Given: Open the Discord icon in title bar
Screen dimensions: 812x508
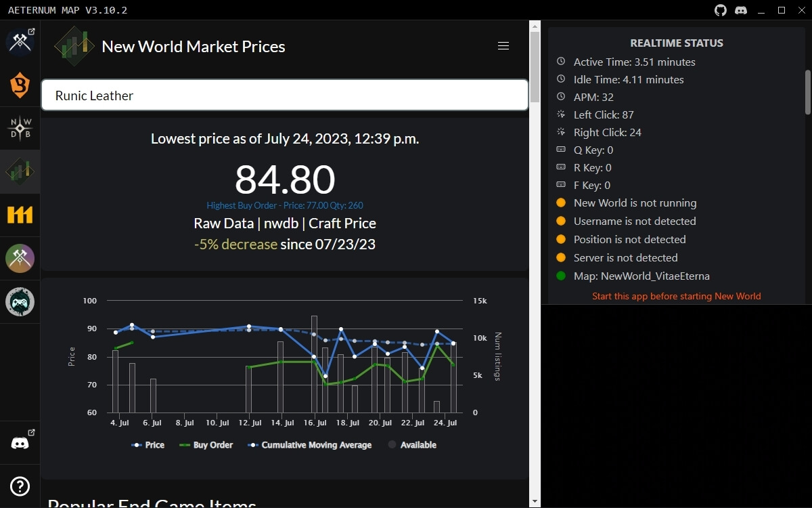Looking at the screenshot, I should coord(740,10).
